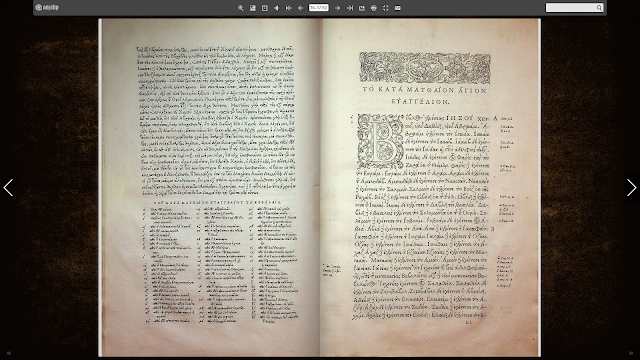Viewport: 640px width, 360px height.
Task: Print the publication via printer icon
Action: (x=373, y=8)
